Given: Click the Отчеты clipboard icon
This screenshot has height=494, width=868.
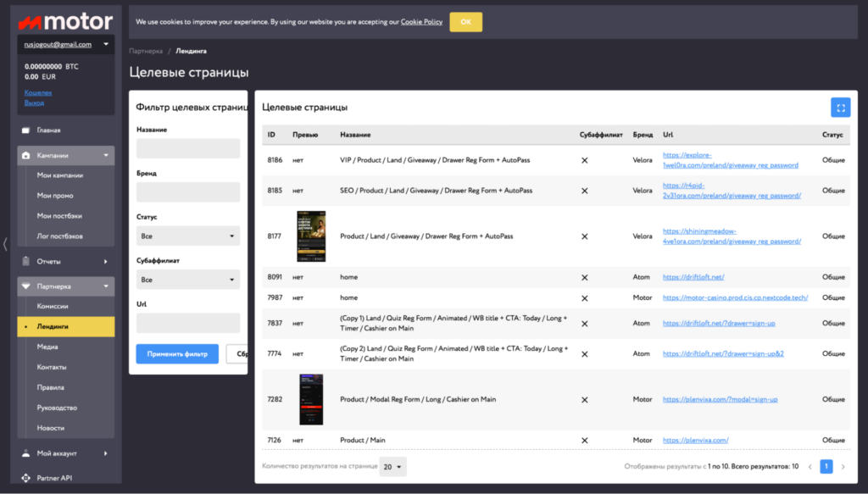Looking at the screenshot, I should coord(26,261).
